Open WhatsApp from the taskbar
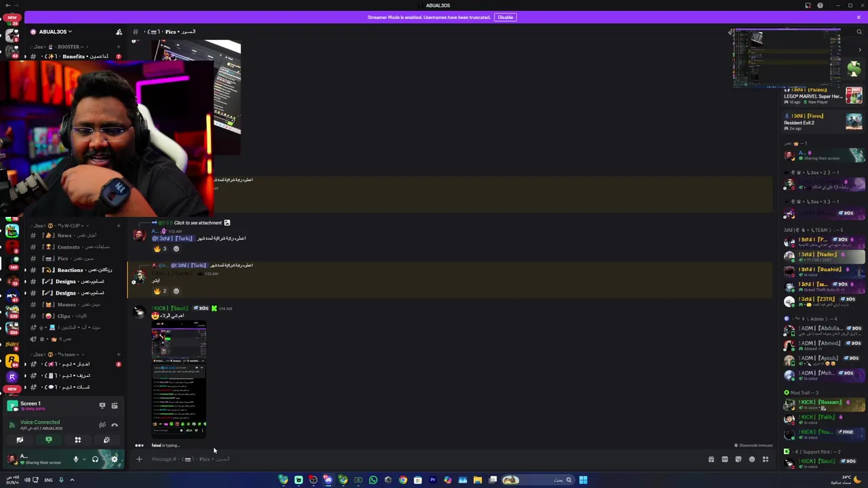Screen dimensions: 868x488 click(x=373, y=480)
